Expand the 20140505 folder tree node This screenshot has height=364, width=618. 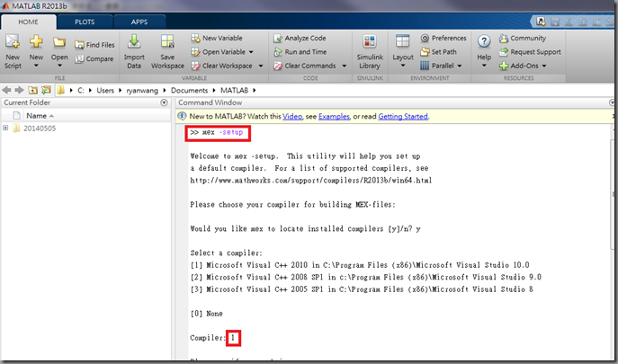point(5,128)
